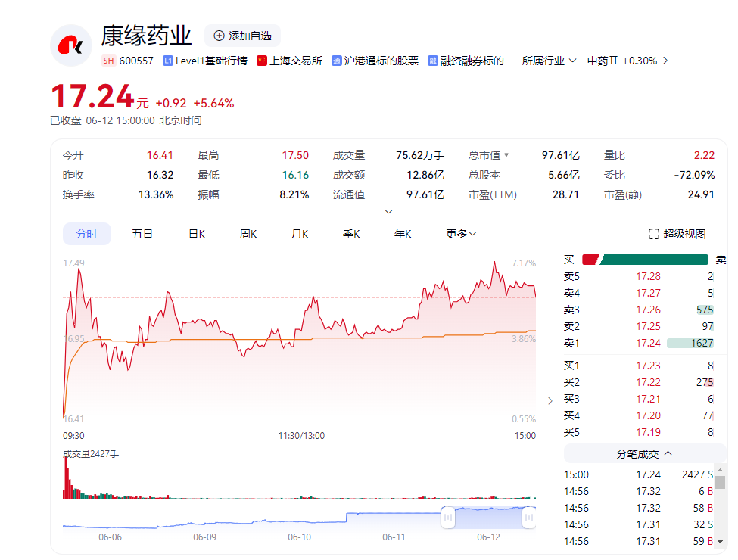
Task: Click the 融资融券标的 icon
Action: tap(432, 61)
